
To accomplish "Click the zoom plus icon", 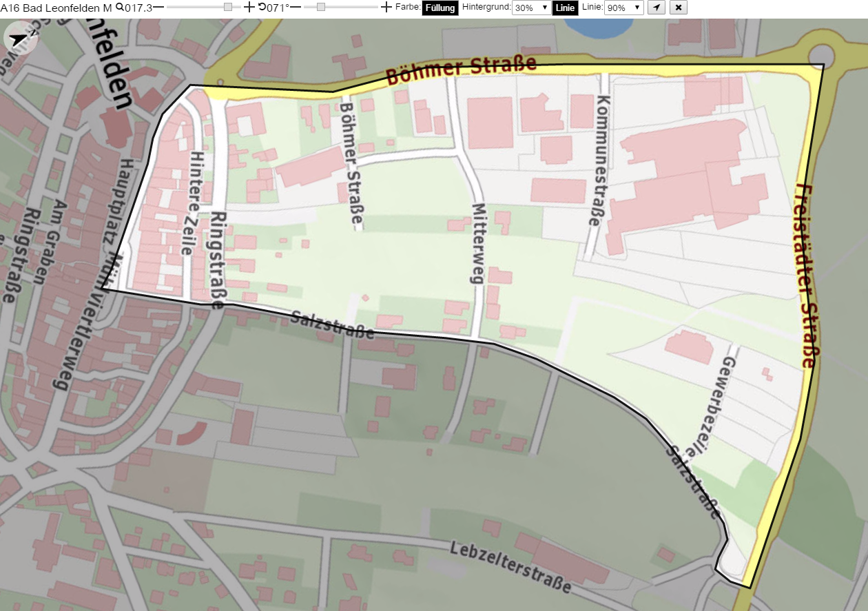I will (249, 8).
